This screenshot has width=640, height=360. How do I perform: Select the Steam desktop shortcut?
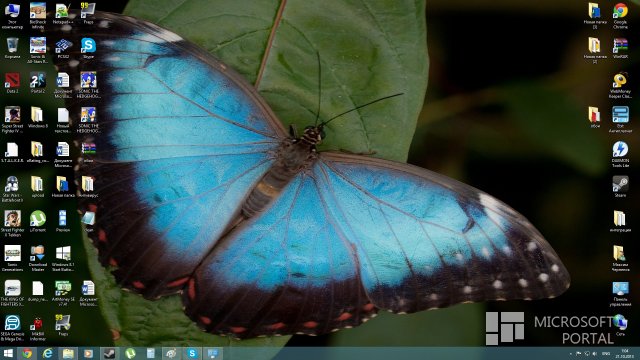coord(620,187)
